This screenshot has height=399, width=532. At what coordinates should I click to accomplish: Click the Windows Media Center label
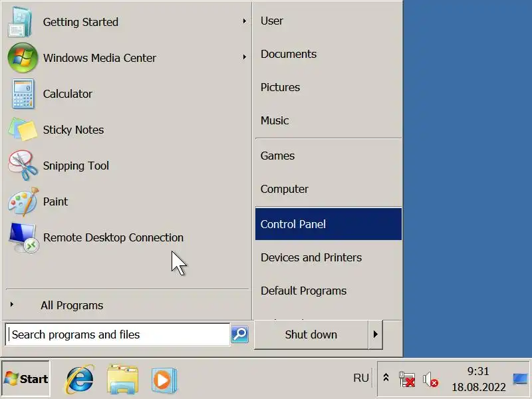99,58
